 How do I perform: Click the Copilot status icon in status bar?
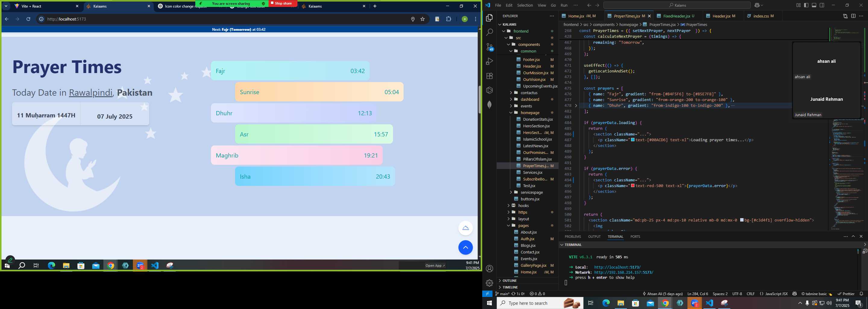click(x=794, y=294)
